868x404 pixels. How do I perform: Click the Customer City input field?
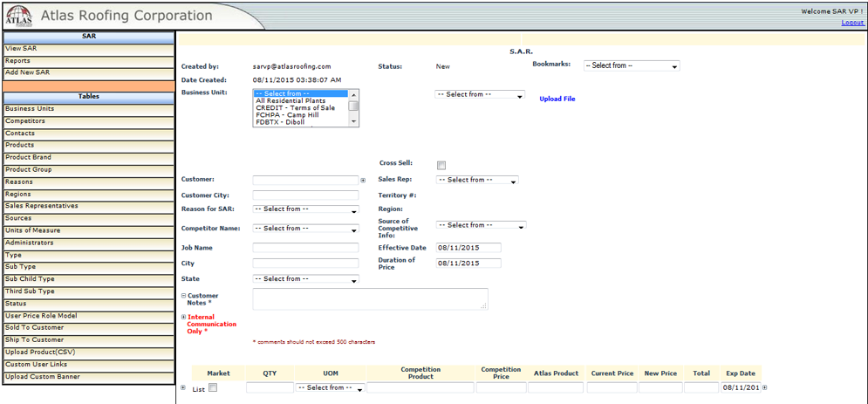pos(305,195)
